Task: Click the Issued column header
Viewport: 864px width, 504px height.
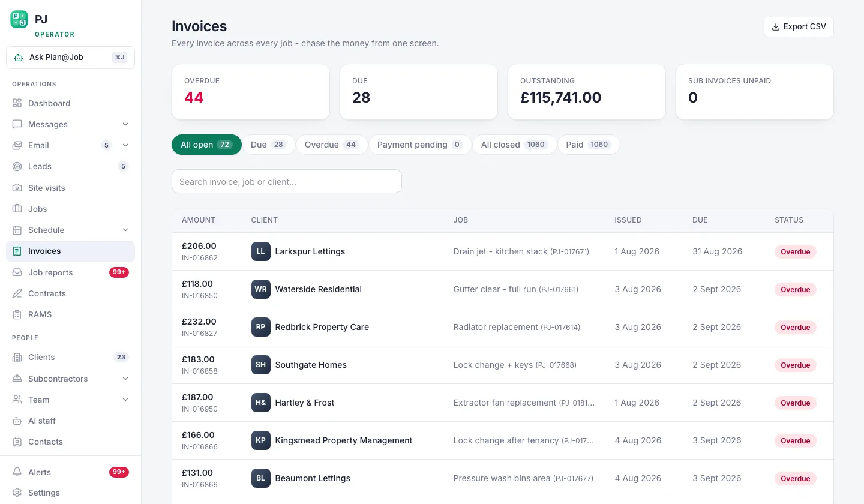Action: click(x=628, y=220)
